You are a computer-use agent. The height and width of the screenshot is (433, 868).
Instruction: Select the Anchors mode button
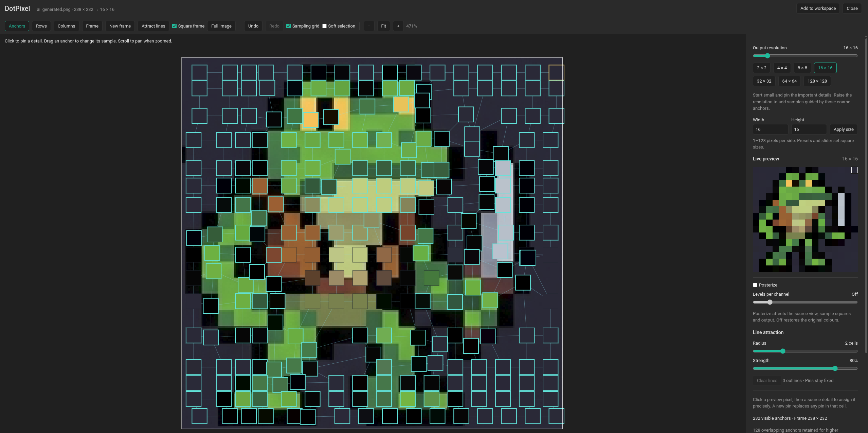(17, 26)
